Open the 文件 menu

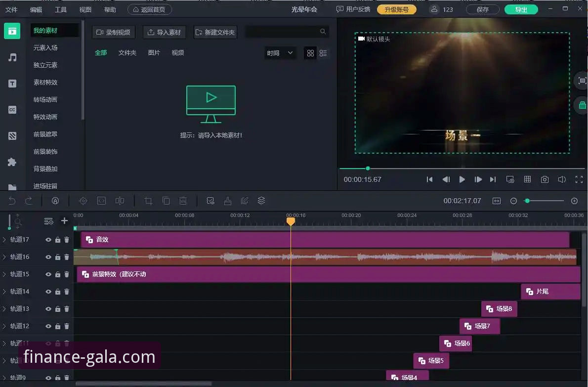click(x=11, y=9)
